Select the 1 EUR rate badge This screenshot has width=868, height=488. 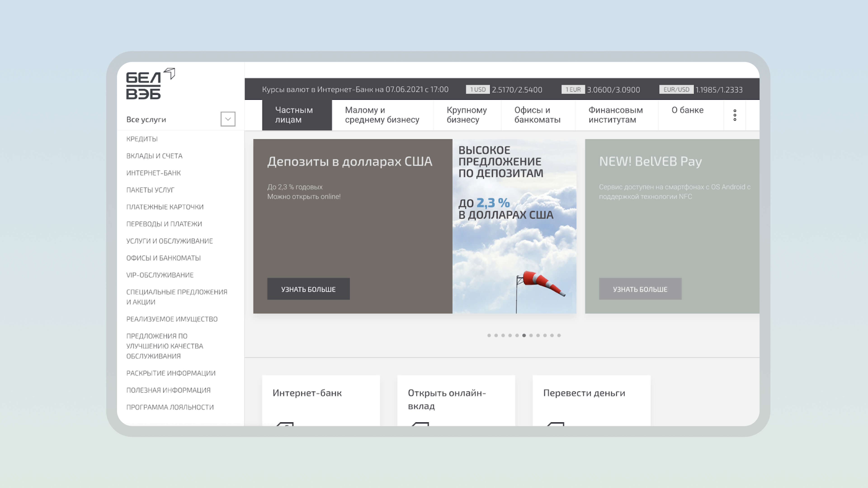[573, 90]
